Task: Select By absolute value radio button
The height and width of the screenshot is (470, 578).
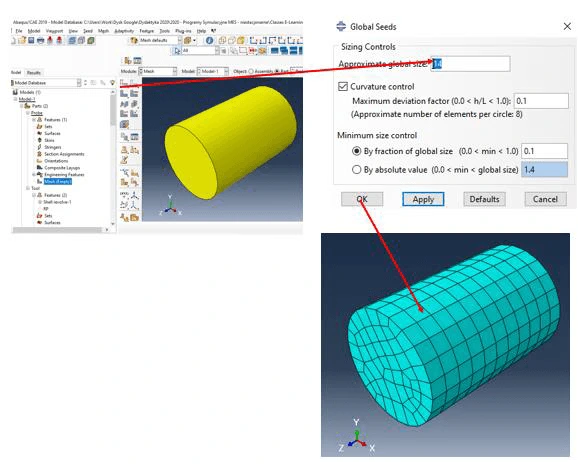Action: coord(356,170)
